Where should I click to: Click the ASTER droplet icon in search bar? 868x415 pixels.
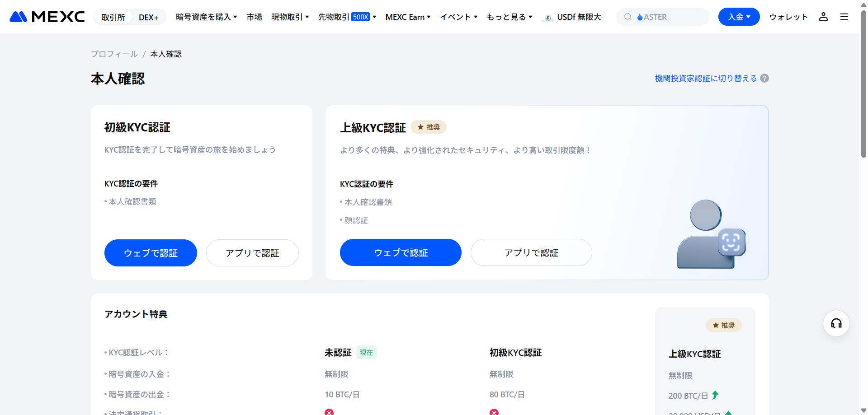point(641,17)
